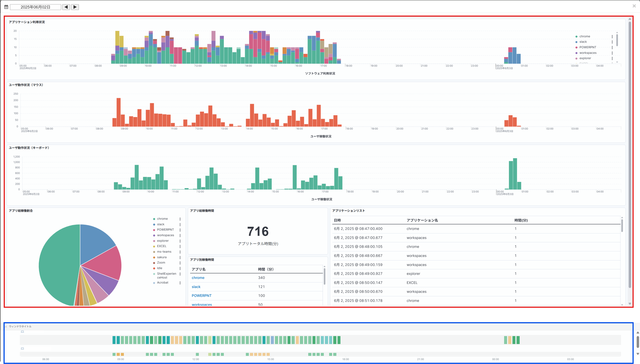Click the アプリ名 column header
Viewport: 640px width, 364px height.
[x=198, y=269]
